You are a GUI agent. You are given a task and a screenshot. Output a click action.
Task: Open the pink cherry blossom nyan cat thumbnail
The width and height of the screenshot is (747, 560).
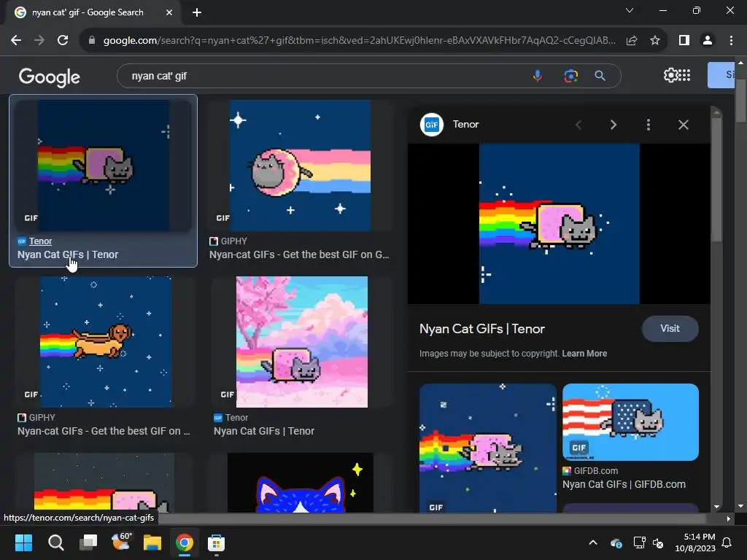tap(302, 342)
